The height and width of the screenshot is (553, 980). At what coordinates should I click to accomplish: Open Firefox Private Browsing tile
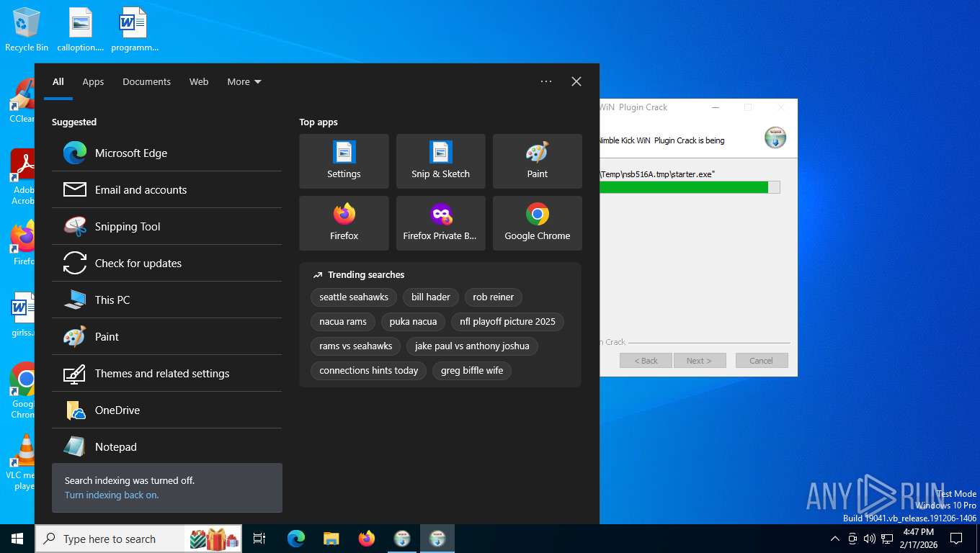point(440,223)
